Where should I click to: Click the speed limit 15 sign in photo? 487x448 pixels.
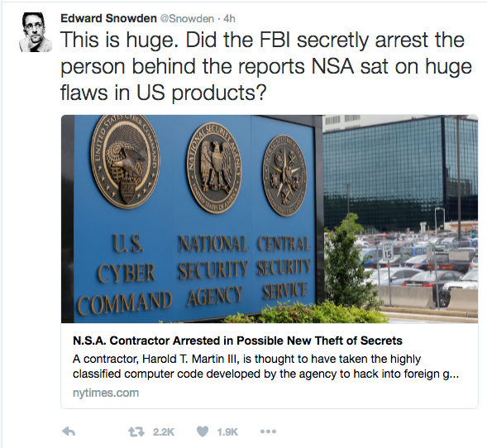(x=388, y=250)
